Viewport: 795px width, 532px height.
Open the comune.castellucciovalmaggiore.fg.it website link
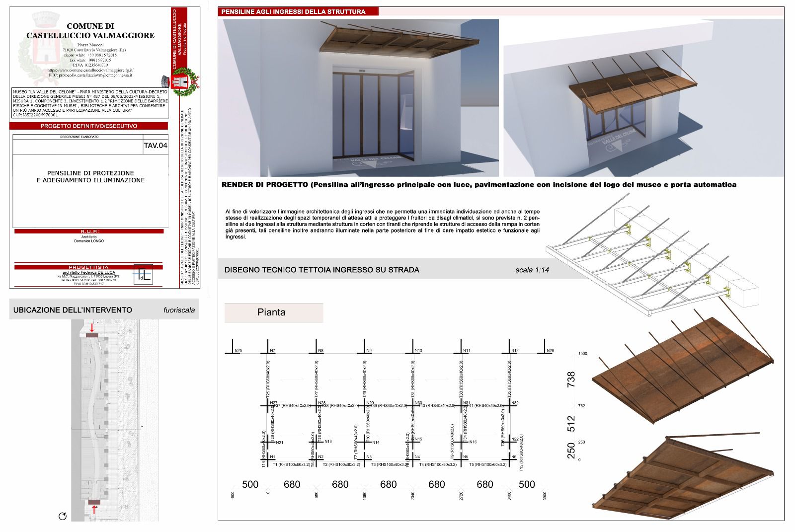tap(90, 71)
